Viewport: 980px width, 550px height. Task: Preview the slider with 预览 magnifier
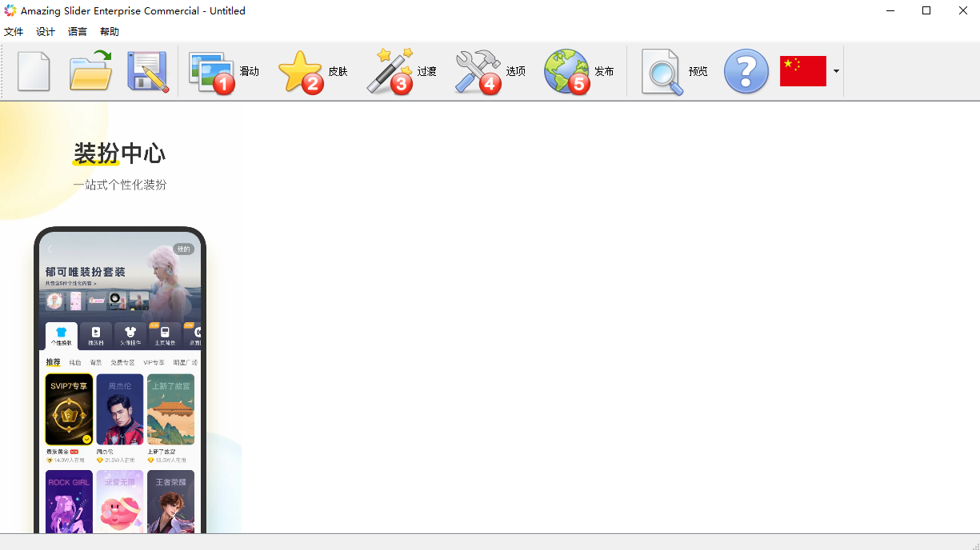[x=674, y=72]
